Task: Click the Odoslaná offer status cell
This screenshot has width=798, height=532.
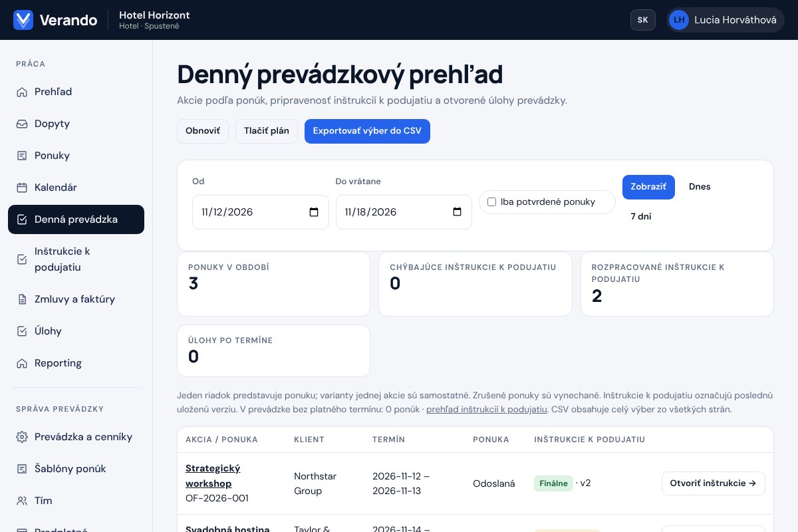Action: 494,483
